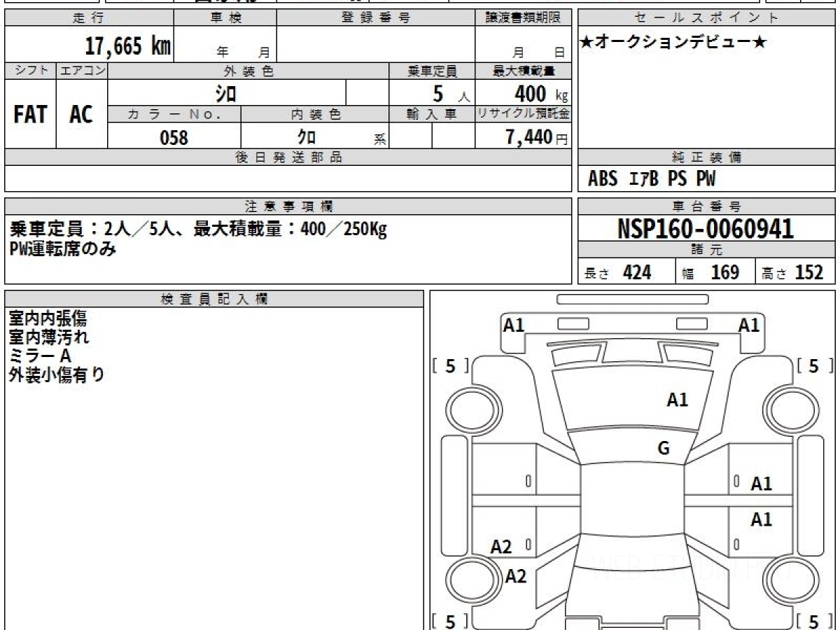Click the エアコン header cell

coord(82,71)
